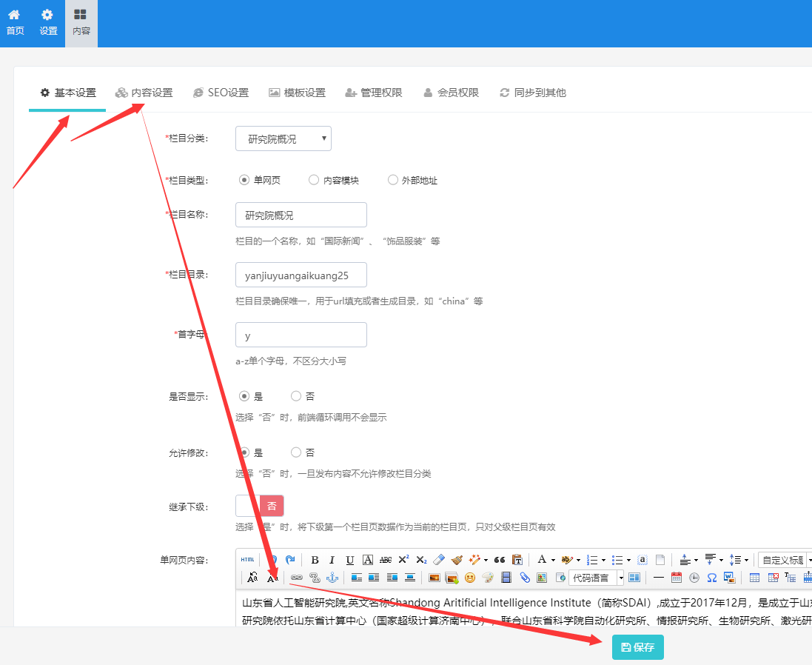The width and height of the screenshot is (812, 665).
Task: Insert the time using the clock icon
Action: pyautogui.click(x=694, y=578)
